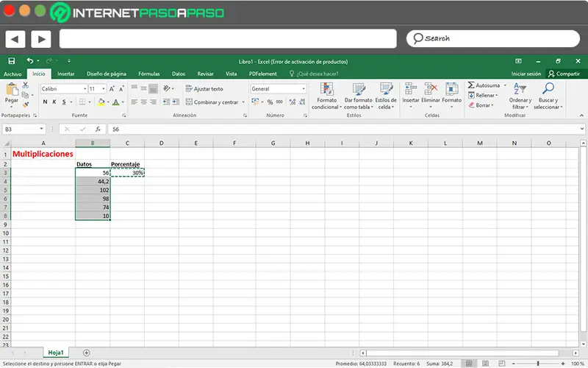Toggle center text alignment
Viewport: 588px width, 368px height.
pyautogui.click(x=143, y=102)
